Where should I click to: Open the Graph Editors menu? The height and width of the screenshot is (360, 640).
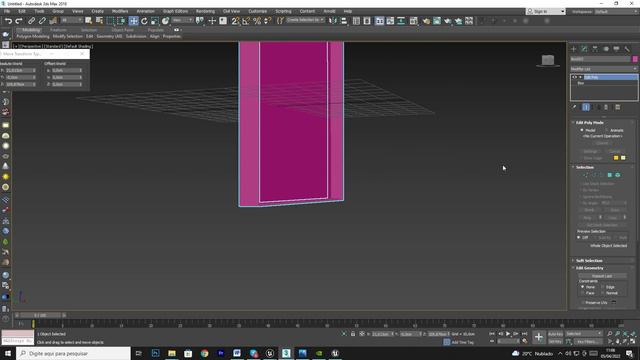[176, 11]
